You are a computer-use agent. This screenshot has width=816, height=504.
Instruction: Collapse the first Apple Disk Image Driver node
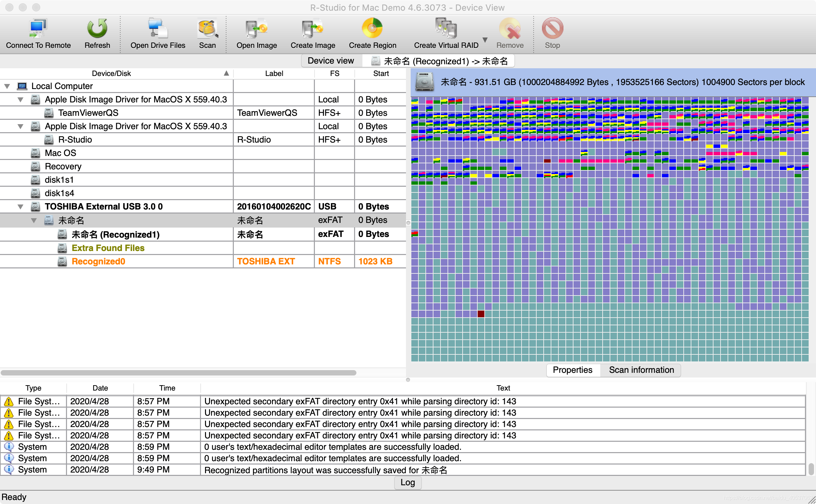tap(20, 100)
